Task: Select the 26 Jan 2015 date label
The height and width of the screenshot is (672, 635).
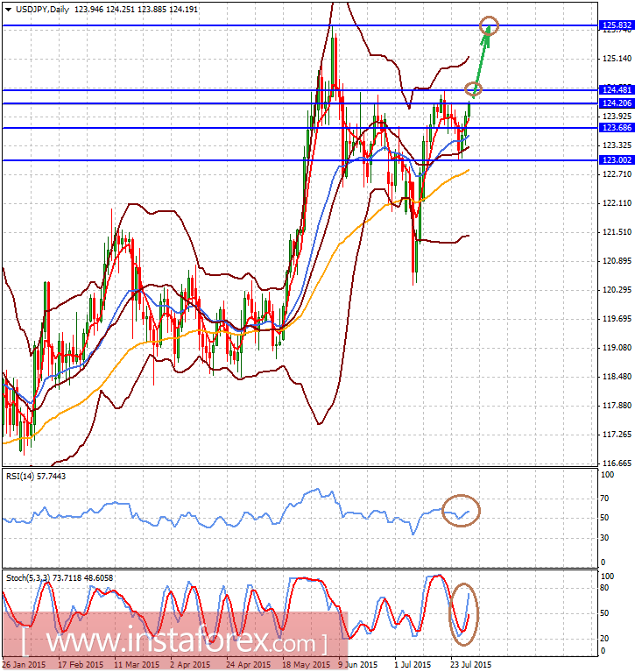Action: 24,664
